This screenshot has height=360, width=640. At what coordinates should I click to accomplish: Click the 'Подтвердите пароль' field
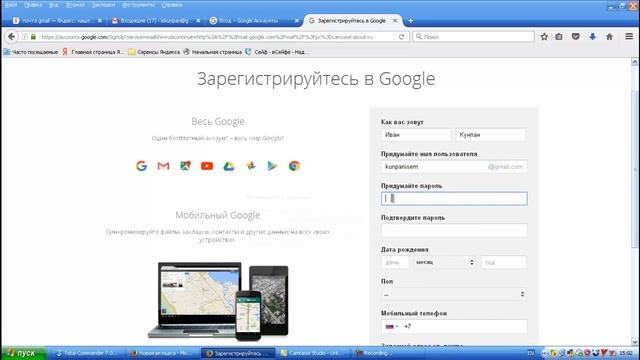[x=454, y=230]
